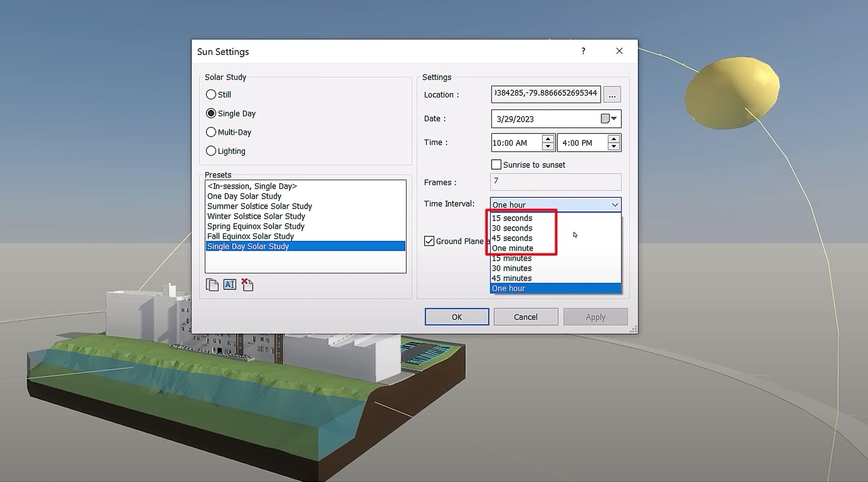The height and width of the screenshot is (482, 868).
Task: Click the Cancel button
Action: pyautogui.click(x=525, y=317)
